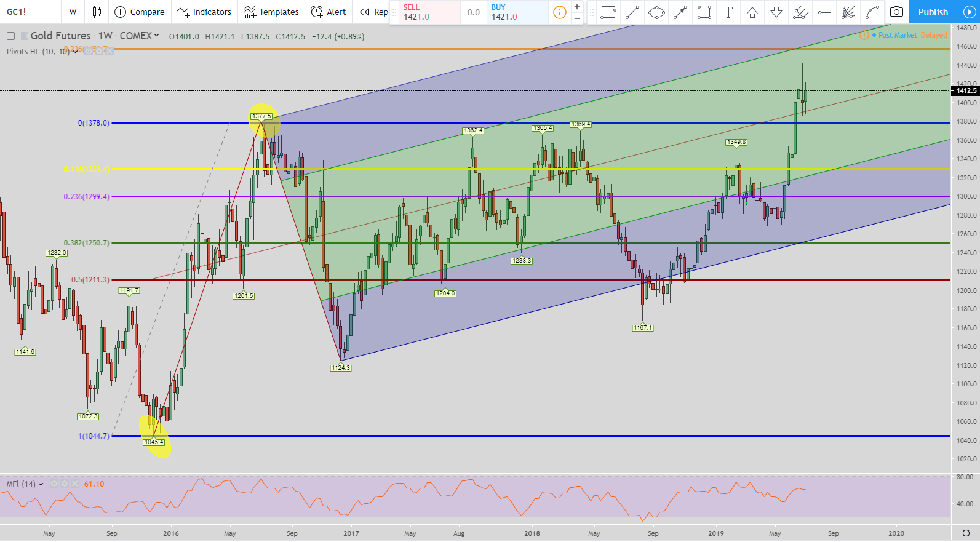
Task: Select the Gann Fan drawing tool
Action: pyautogui.click(x=848, y=12)
